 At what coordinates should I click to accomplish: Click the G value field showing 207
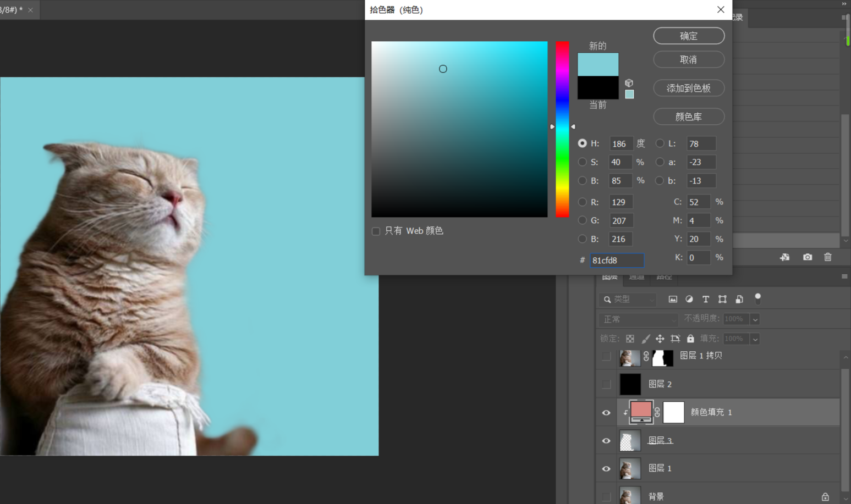click(621, 220)
